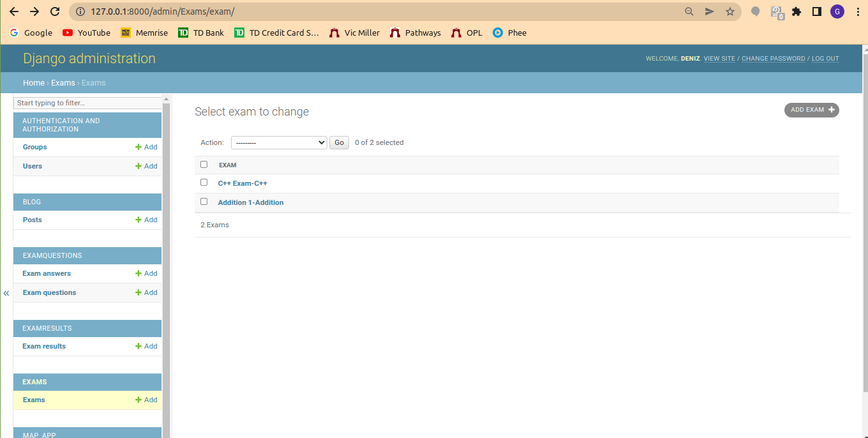Check the box for C++ Exam-C++
Viewport: 868px width, 438px height.
pos(204,182)
